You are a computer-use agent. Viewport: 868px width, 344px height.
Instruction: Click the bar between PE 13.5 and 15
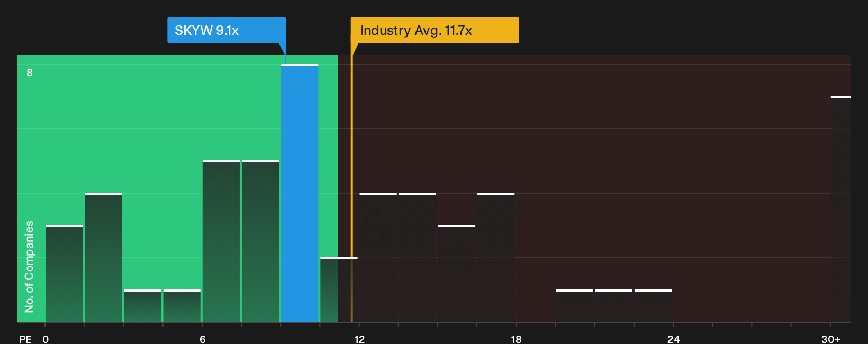click(x=418, y=257)
